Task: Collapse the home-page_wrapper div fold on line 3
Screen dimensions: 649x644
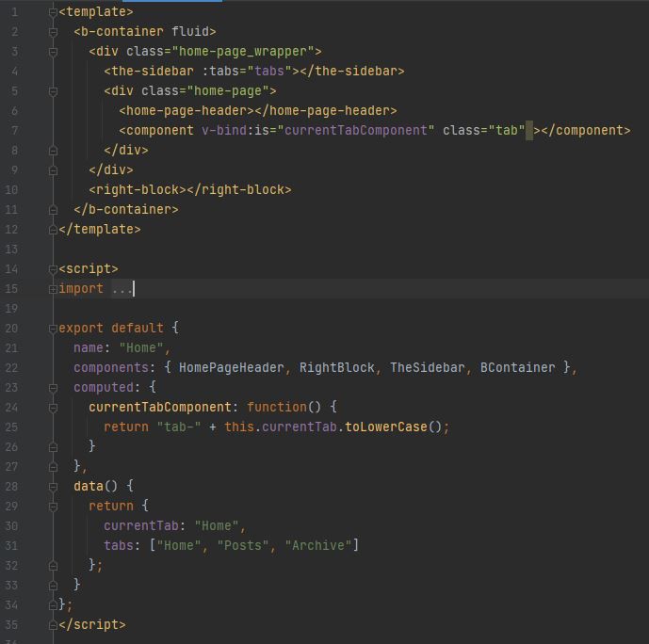Action: point(53,52)
